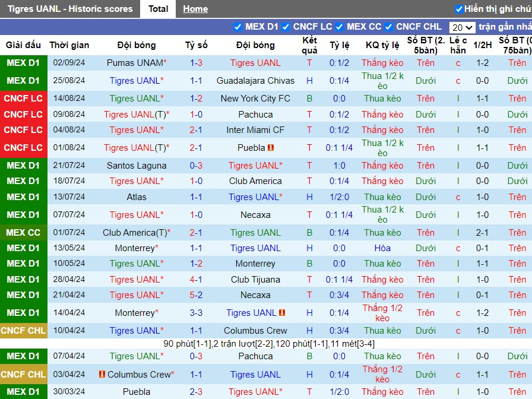The image size is (532, 399).
Task: Click the Kết quả column header
Action: click(309, 45)
